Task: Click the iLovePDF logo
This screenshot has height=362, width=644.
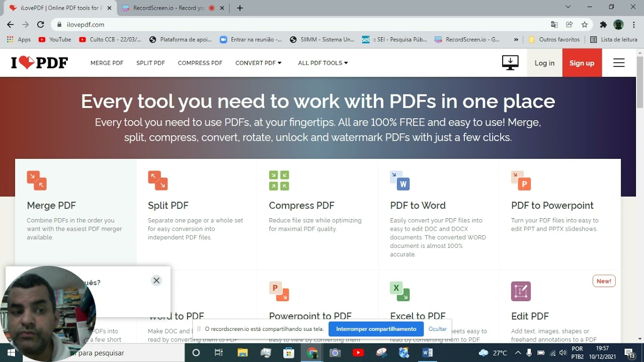Action: [39, 63]
